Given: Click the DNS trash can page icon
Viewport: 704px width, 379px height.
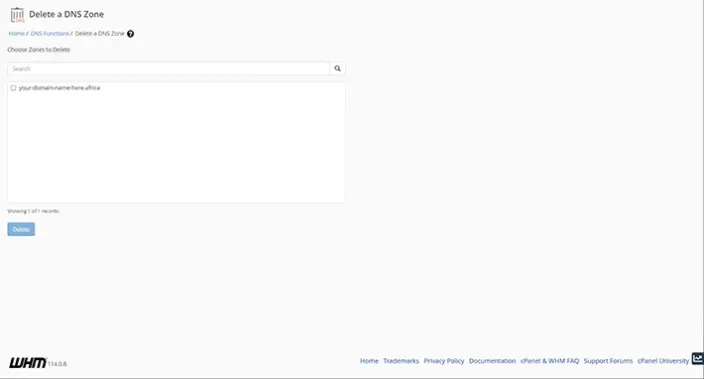Looking at the screenshot, I should (17, 15).
